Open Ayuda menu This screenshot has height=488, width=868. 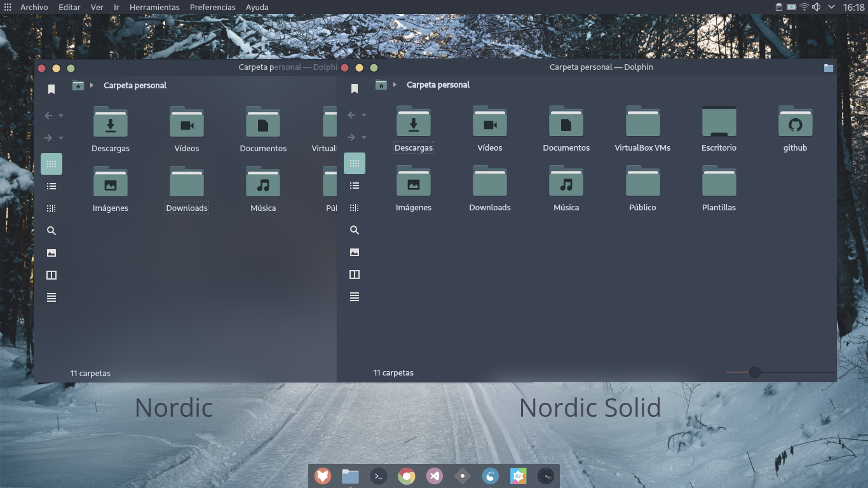tap(257, 7)
